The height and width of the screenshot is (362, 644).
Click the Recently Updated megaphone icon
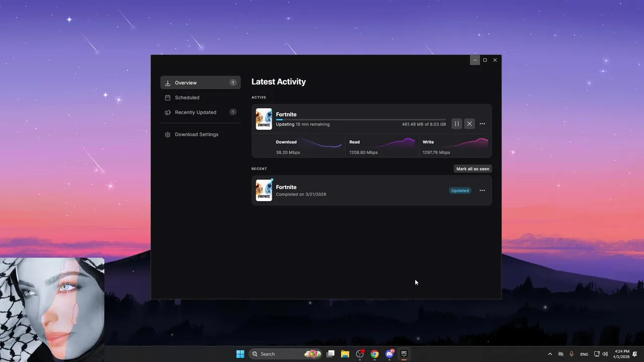[x=168, y=113]
